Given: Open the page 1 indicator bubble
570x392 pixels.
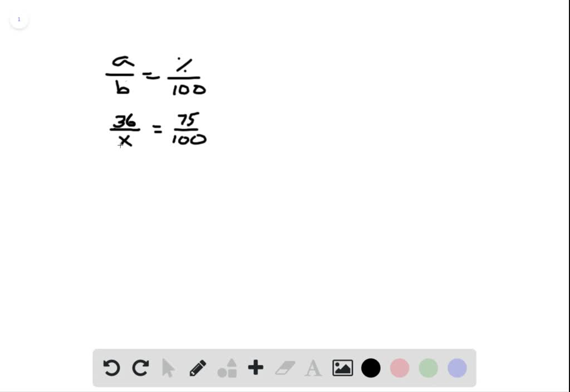Looking at the screenshot, I should coord(19,19).
